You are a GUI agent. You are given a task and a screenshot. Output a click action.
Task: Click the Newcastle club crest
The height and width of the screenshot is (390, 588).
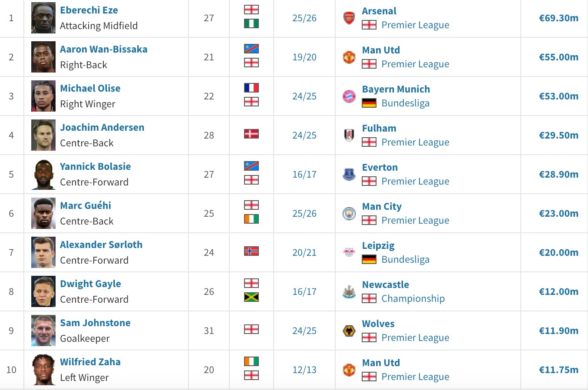(x=349, y=291)
